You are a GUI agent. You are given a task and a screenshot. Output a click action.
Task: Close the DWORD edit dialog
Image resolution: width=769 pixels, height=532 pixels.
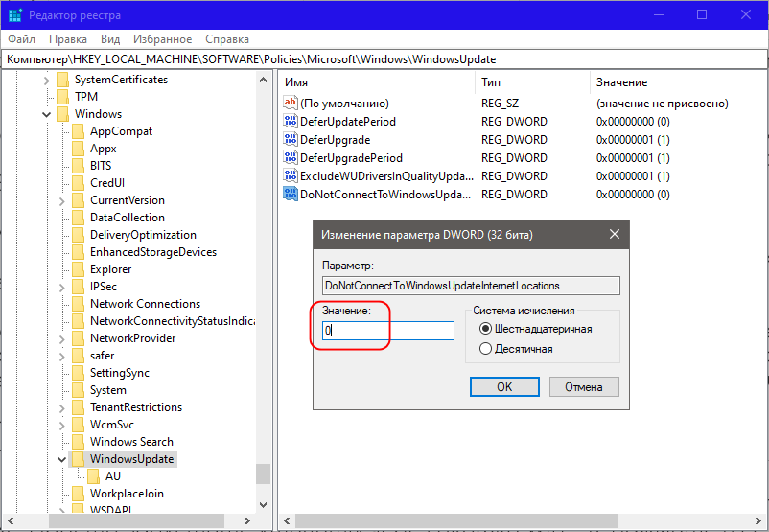615,235
